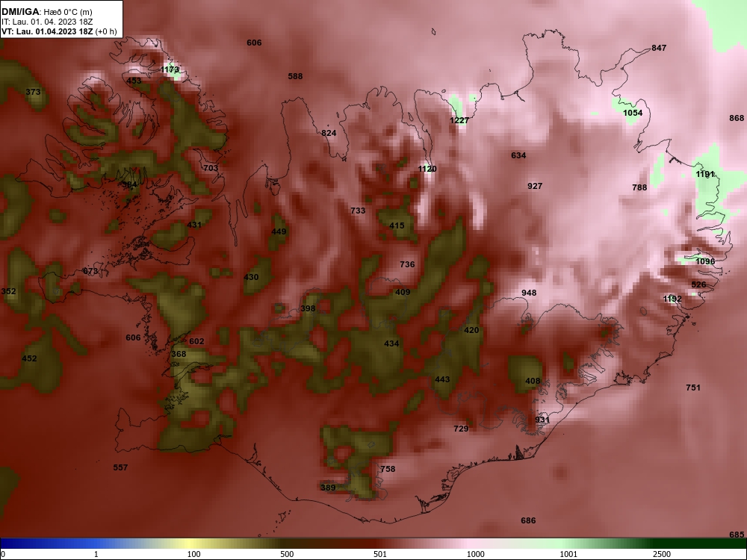Click the 449 value label
This screenshot has width=747, height=560.
(279, 232)
